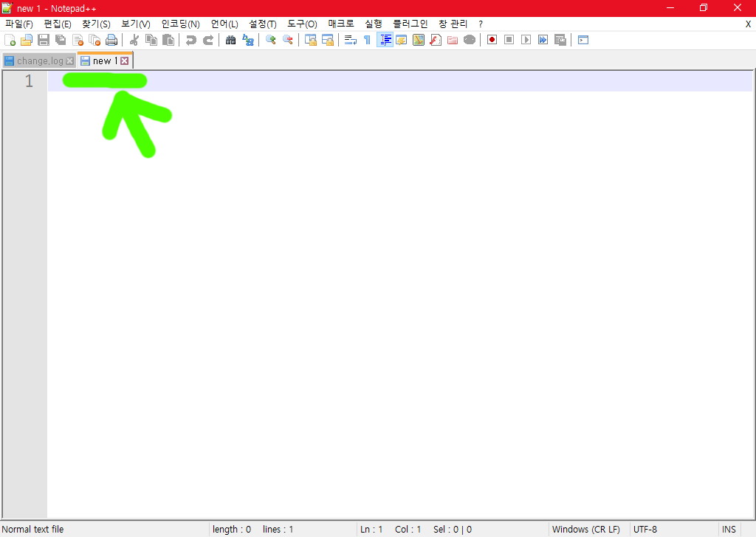Close the current file with toolbar icon

(x=78, y=40)
